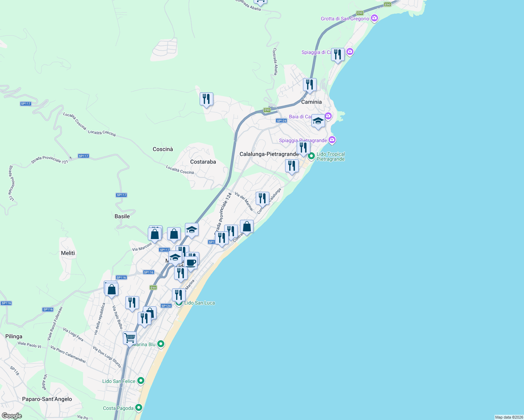The image size is (524, 420).
Task: Click the Marina Blu green marker
Action: pyautogui.click(x=160, y=344)
